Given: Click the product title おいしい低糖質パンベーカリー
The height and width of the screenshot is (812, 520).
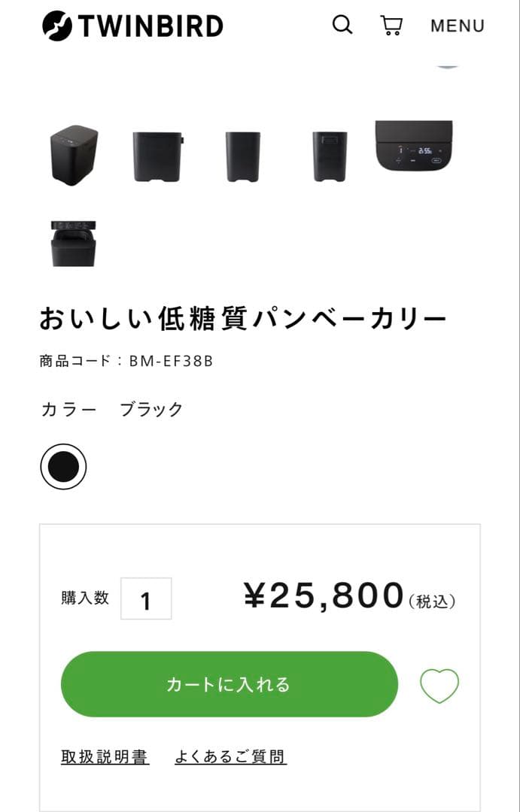Looking at the screenshot, I should 243,320.
